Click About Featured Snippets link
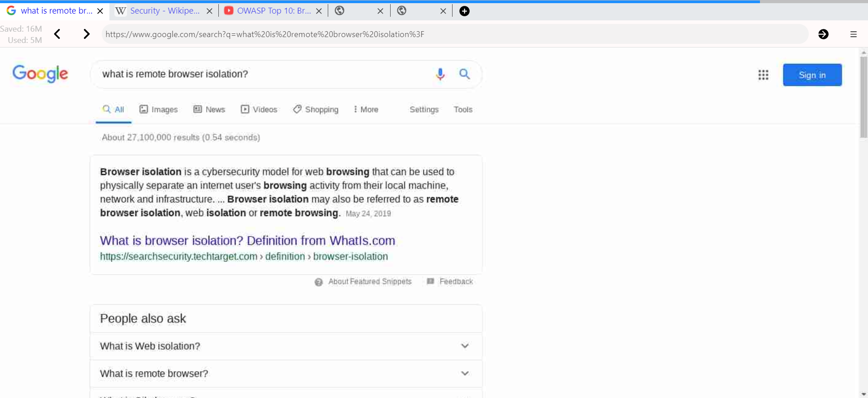868x398 pixels. (370, 281)
